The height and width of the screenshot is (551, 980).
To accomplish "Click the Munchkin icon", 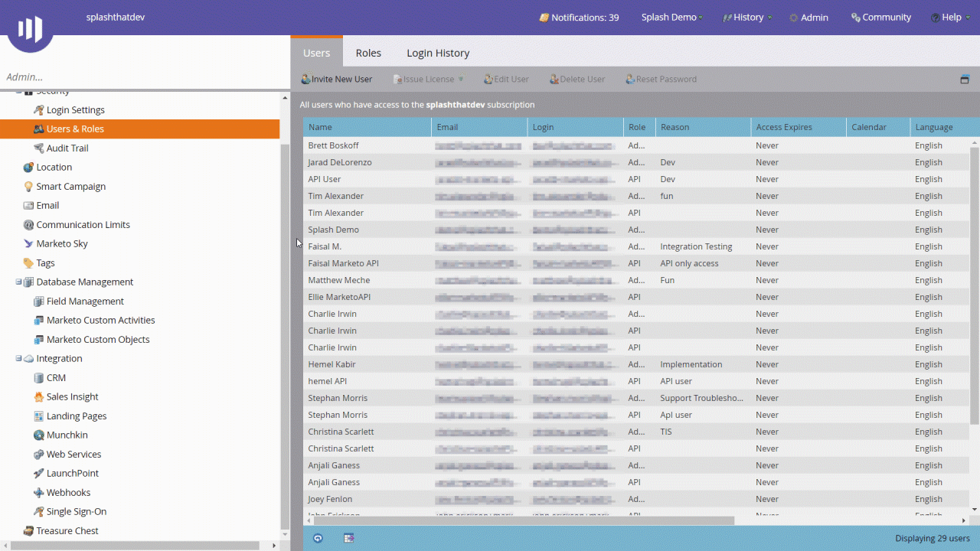I will click(38, 435).
